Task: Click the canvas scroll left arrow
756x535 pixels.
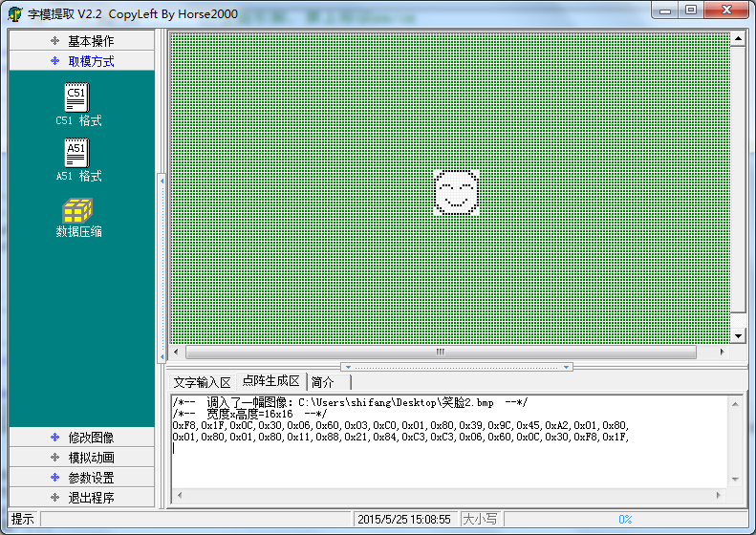Action: click(176, 352)
